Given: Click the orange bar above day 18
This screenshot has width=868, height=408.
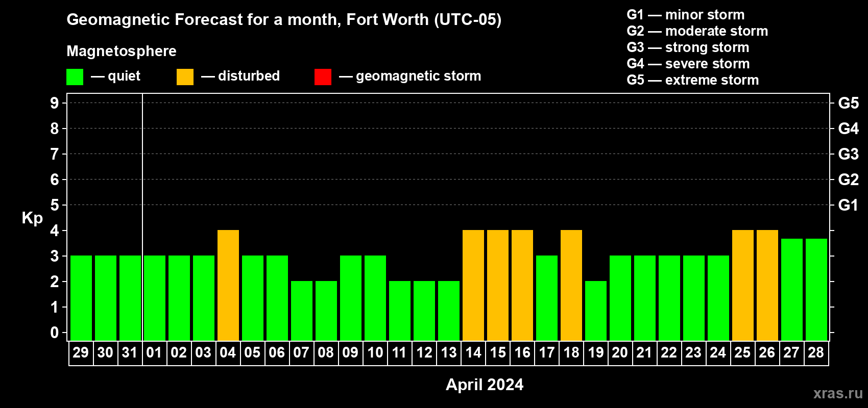Looking at the screenshot, I should click(x=571, y=285).
